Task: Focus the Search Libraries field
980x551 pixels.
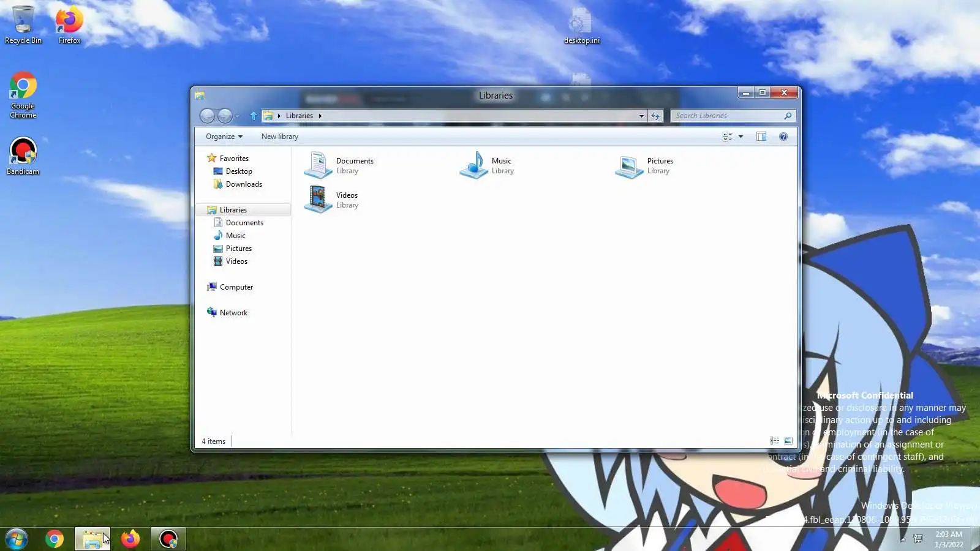Action: 733,116
